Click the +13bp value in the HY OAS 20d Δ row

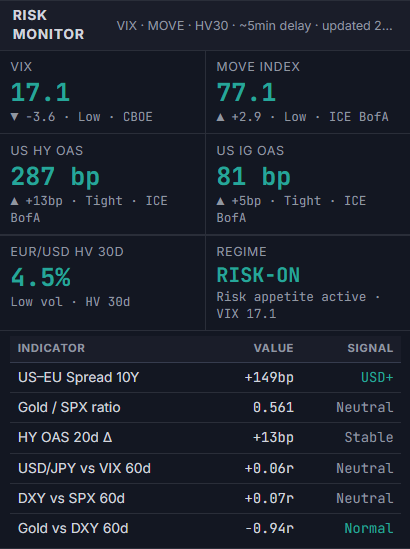click(x=273, y=438)
